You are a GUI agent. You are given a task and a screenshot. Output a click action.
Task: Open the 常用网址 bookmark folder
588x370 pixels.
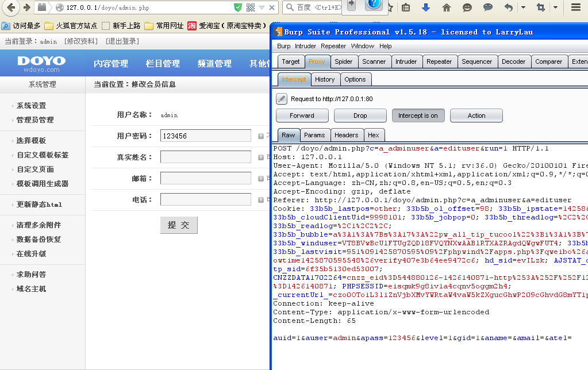click(x=164, y=26)
